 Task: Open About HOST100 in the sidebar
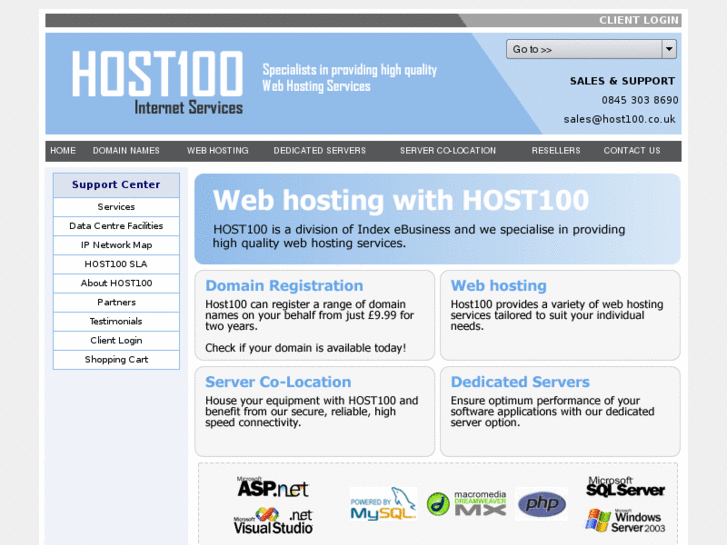116,283
